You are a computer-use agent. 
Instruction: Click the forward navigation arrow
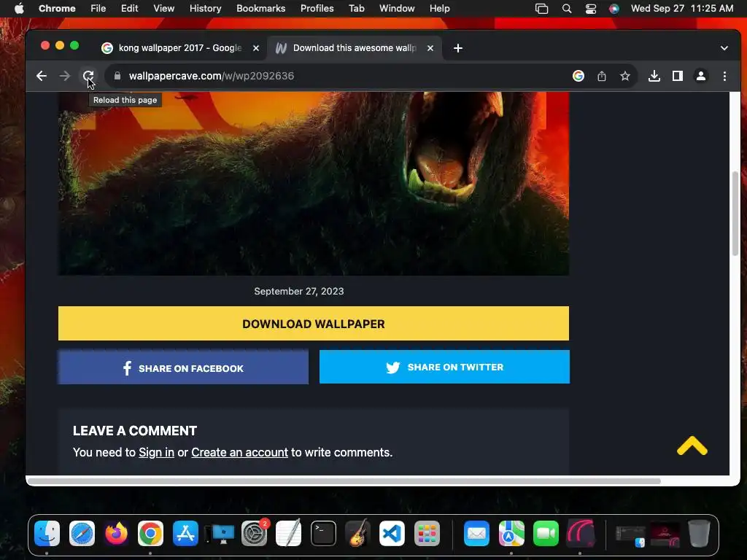(65, 76)
